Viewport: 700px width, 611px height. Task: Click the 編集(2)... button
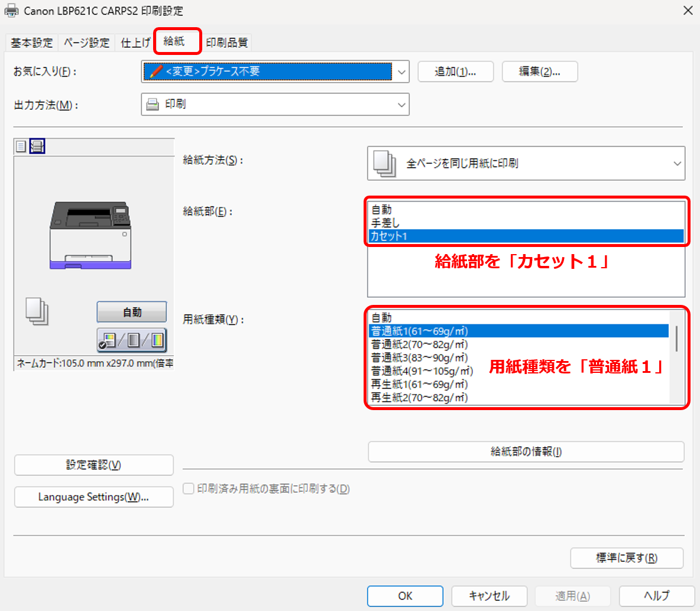point(540,71)
